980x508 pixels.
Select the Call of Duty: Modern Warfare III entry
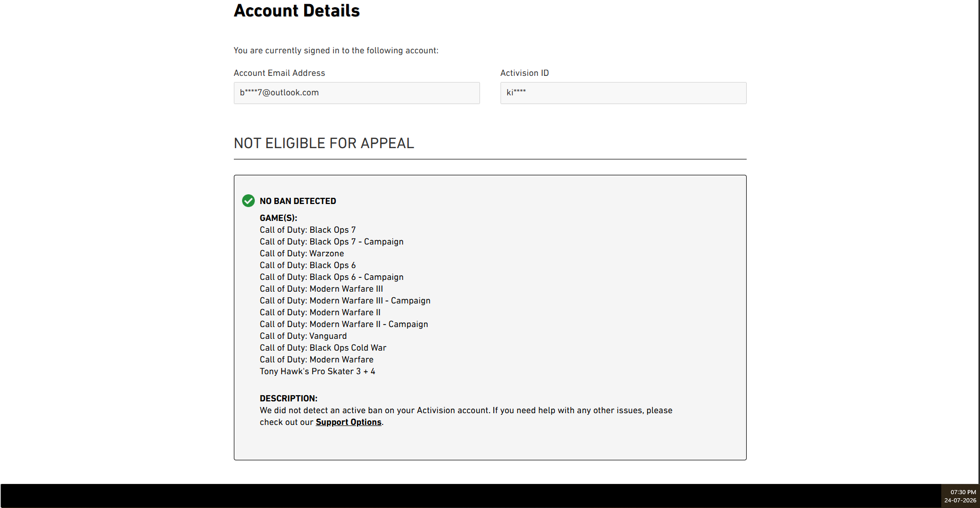(x=322, y=289)
